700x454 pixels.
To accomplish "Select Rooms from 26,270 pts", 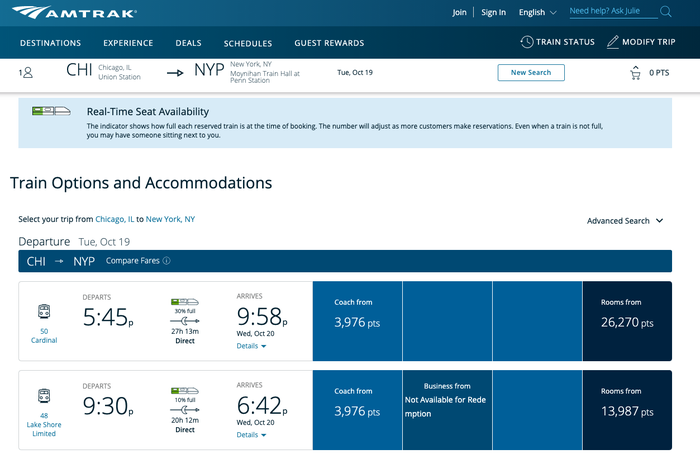I will [627, 321].
